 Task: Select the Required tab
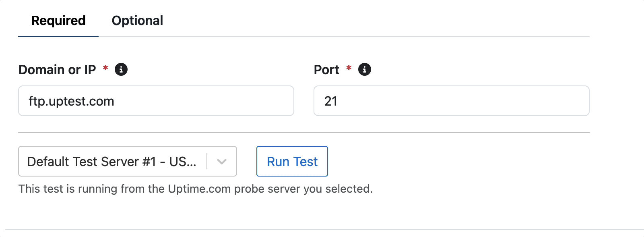pyautogui.click(x=58, y=21)
